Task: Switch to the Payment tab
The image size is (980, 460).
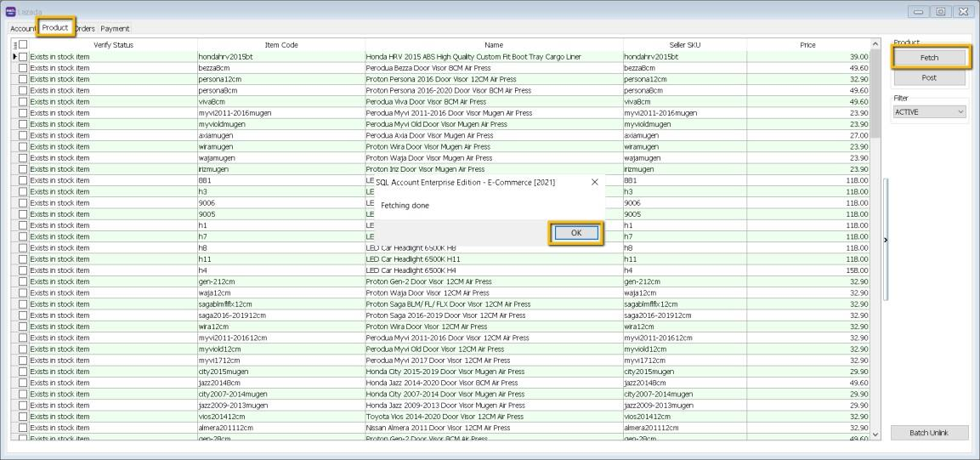Action: [x=115, y=28]
